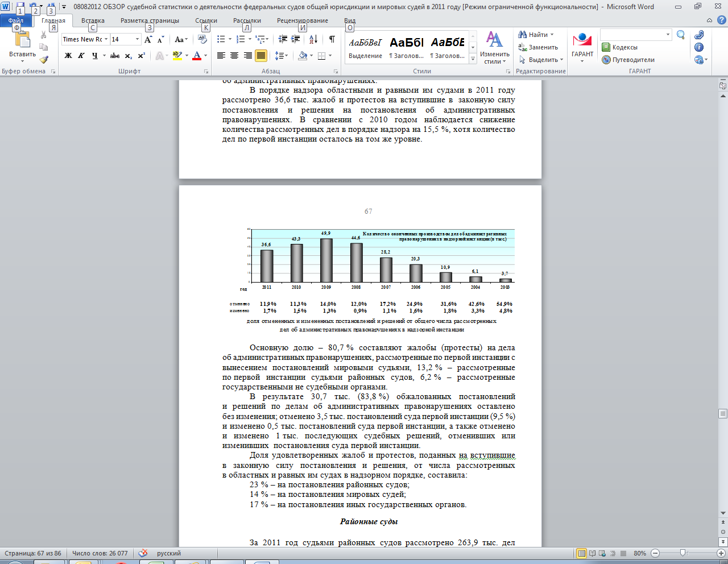The width and height of the screenshot is (728, 564).
Task: Toggle strikethrough abc formatting
Action: [115, 56]
